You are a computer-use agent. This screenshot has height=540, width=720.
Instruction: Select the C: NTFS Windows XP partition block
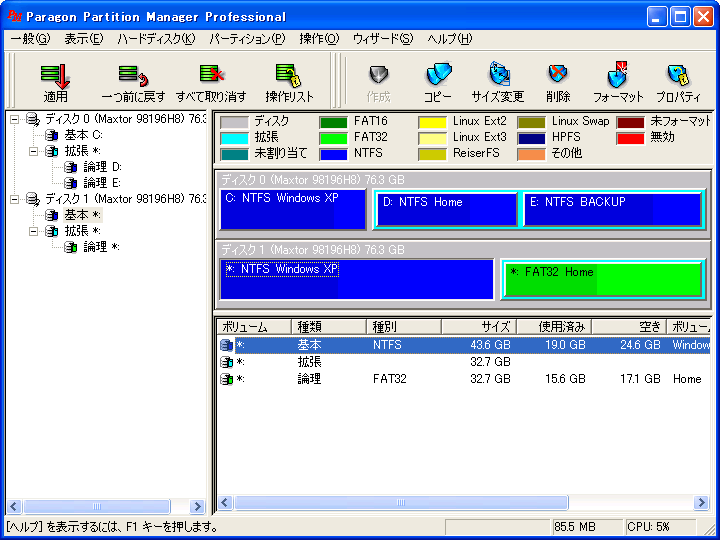pyautogui.click(x=293, y=209)
